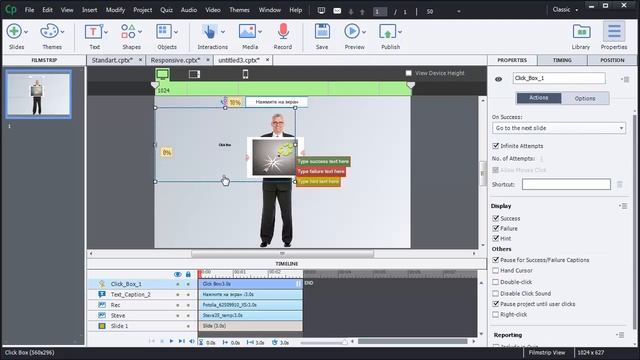
Task: Click the Preview play icon
Action: [351, 31]
